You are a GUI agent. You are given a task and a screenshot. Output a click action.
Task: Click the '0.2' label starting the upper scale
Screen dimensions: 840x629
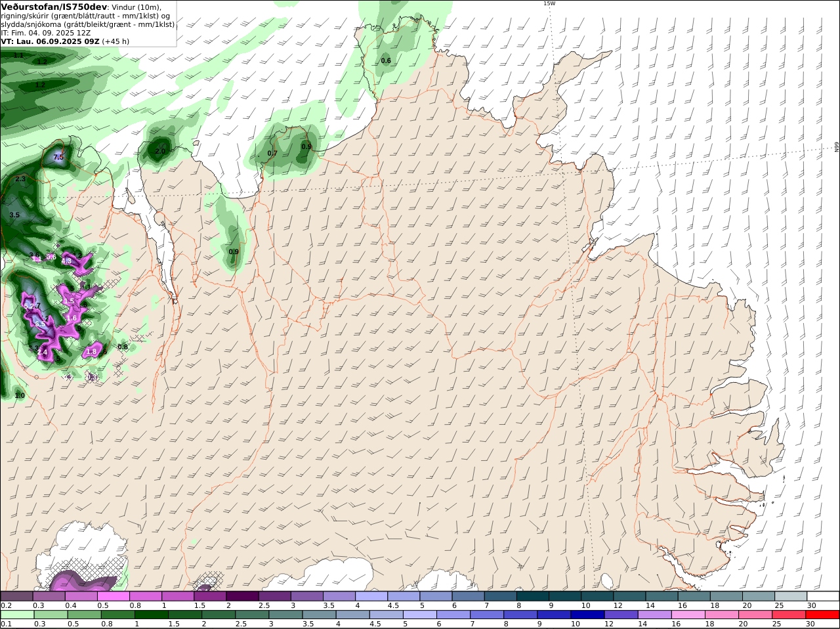[x=6, y=605]
